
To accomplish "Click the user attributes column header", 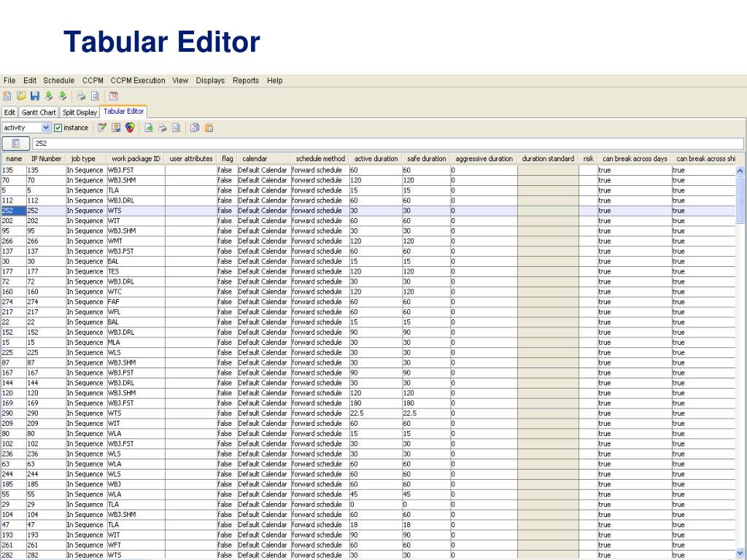I will (191, 158).
